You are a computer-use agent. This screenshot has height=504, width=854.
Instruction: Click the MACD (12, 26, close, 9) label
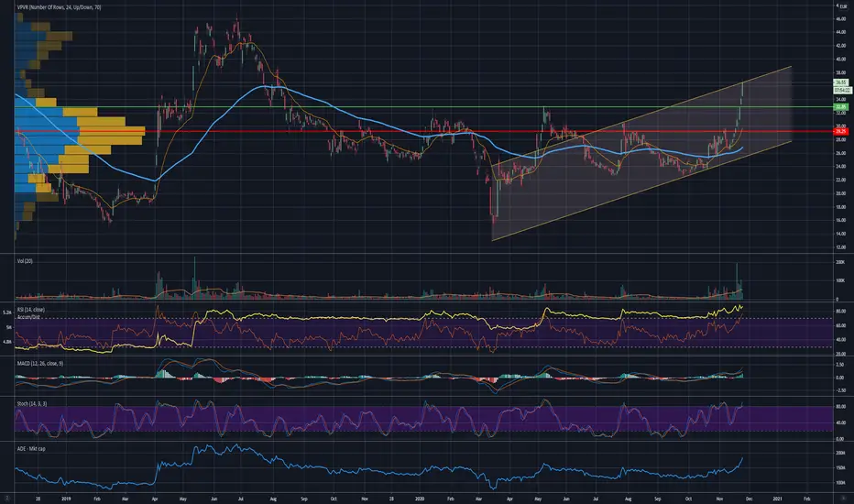pos(39,364)
